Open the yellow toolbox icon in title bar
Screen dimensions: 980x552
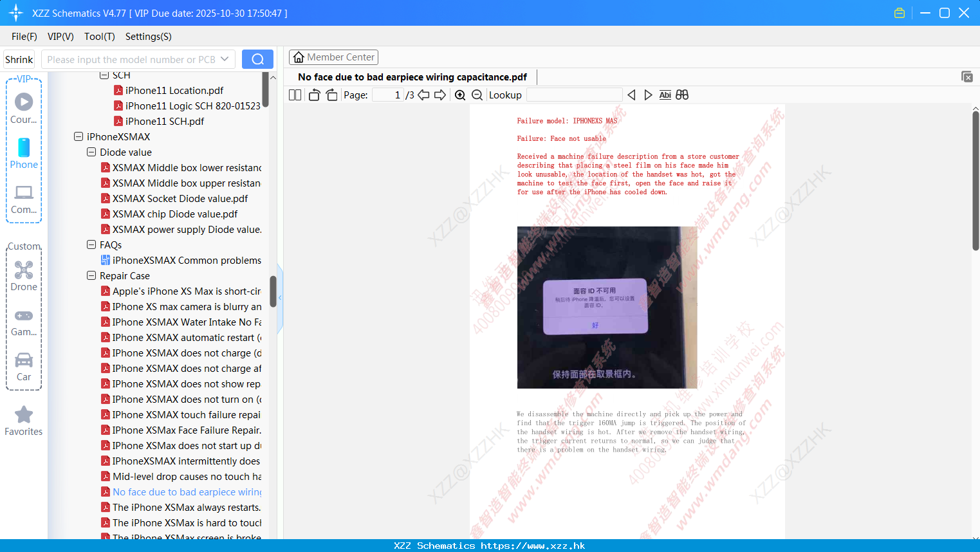[x=900, y=13]
